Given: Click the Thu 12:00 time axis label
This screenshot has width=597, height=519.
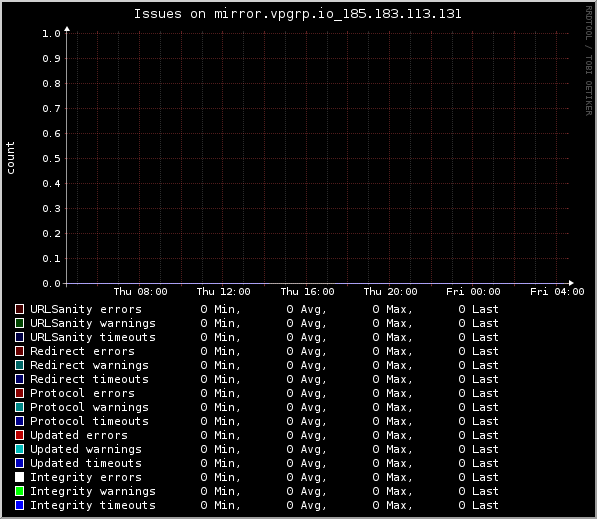Looking at the screenshot, I should (223, 292).
